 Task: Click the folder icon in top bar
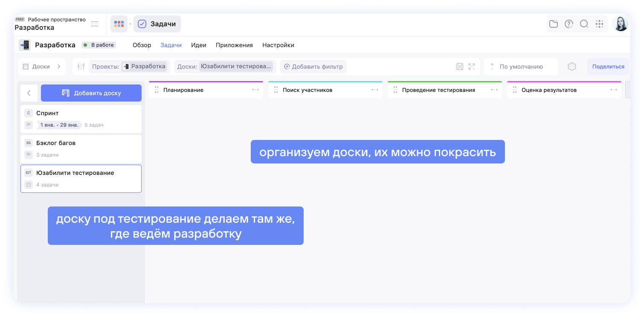(553, 24)
